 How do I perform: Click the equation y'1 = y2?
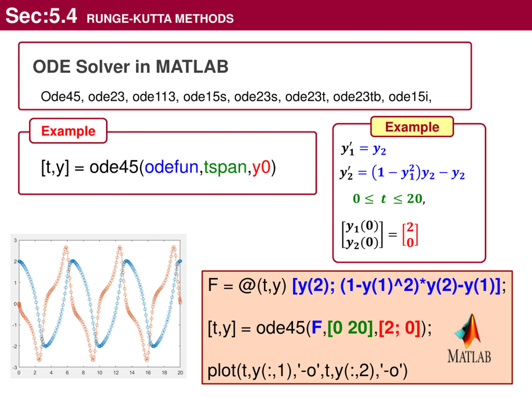tap(363, 149)
